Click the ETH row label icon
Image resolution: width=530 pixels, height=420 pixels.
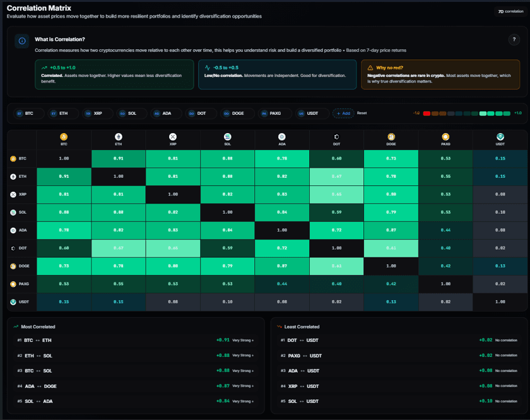[13, 177]
